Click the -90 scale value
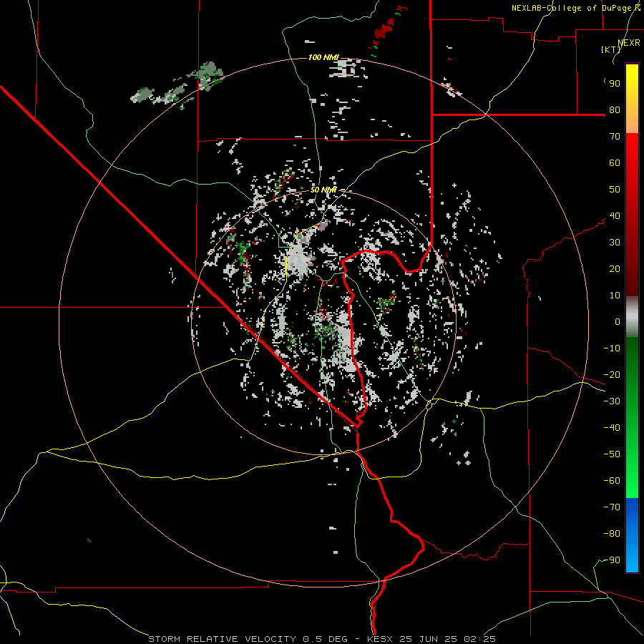This screenshot has height=644, width=644. pyautogui.click(x=612, y=560)
